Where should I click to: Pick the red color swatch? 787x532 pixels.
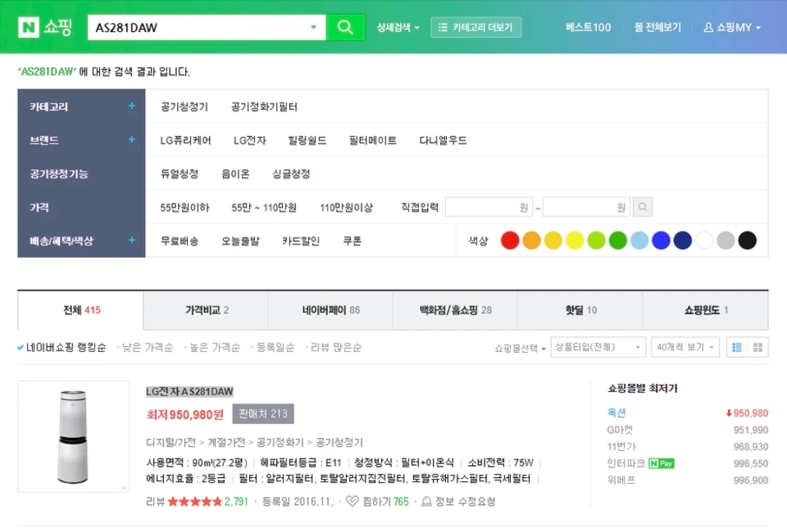[x=510, y=240]
